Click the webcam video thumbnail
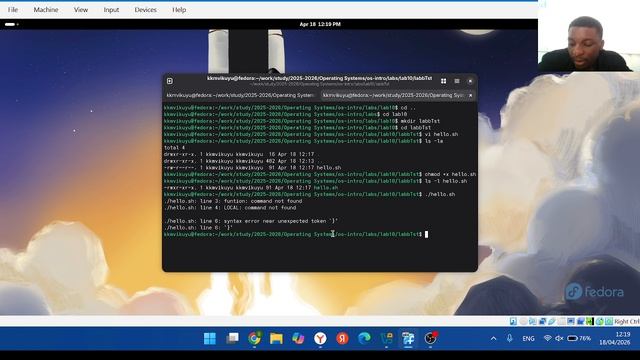The image size is (640, 360). [x=589, y=36]
